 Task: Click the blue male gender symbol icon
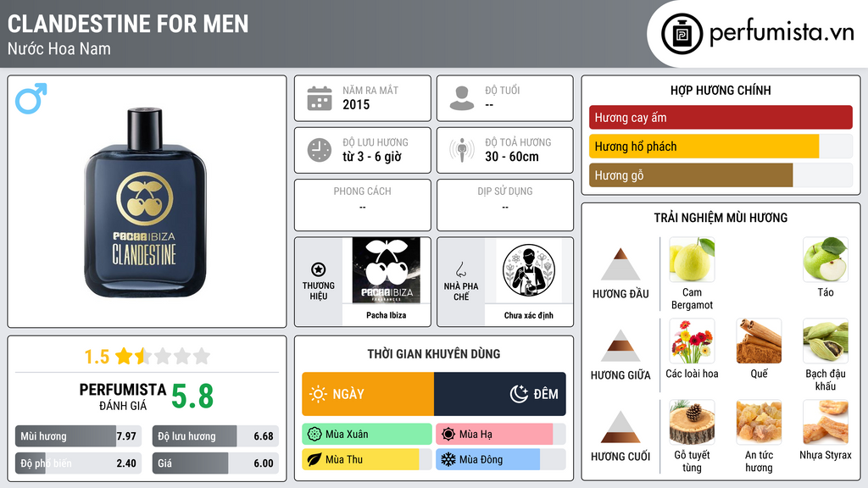click(31, 98)
